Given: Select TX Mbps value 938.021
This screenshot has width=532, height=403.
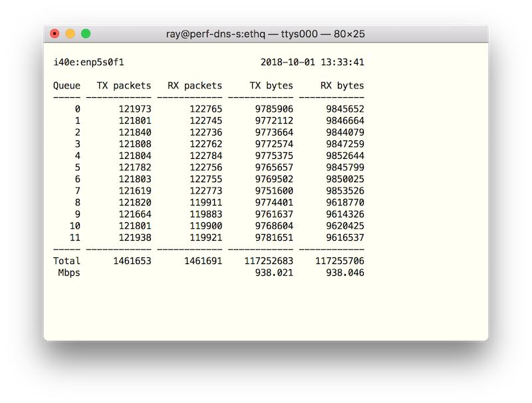Looking at the screenshot, I should (274, 273).
